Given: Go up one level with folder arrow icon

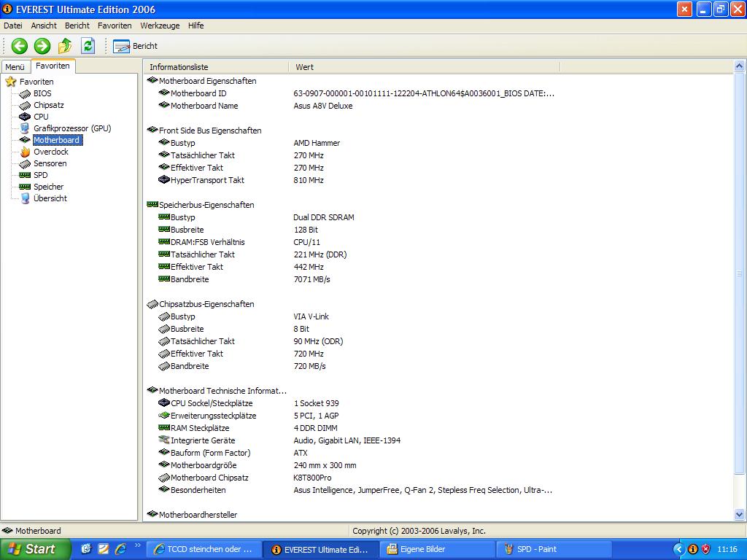Looking at the screenshot, I should [x=65, y=46].
